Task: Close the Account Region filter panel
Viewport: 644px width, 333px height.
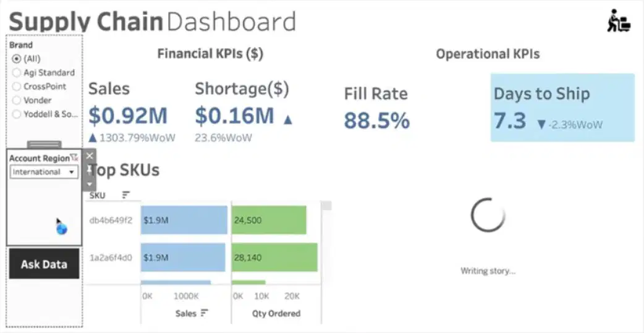Action: (90, 156)
